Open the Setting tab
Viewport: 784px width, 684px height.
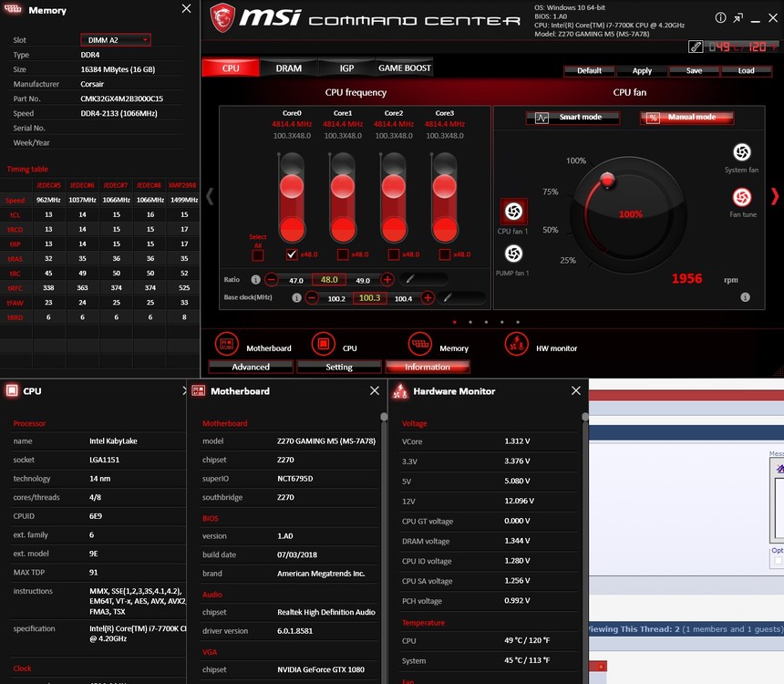(339, 368)
